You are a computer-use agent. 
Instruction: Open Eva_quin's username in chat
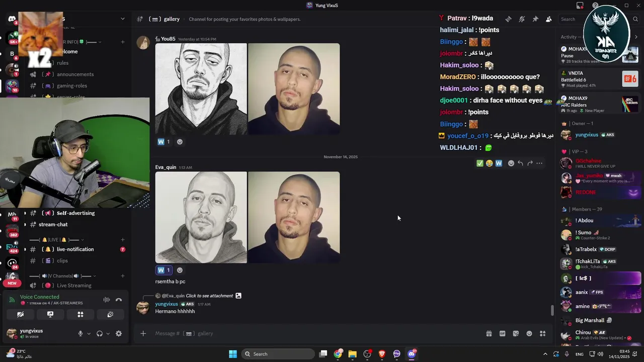[166, 167]
